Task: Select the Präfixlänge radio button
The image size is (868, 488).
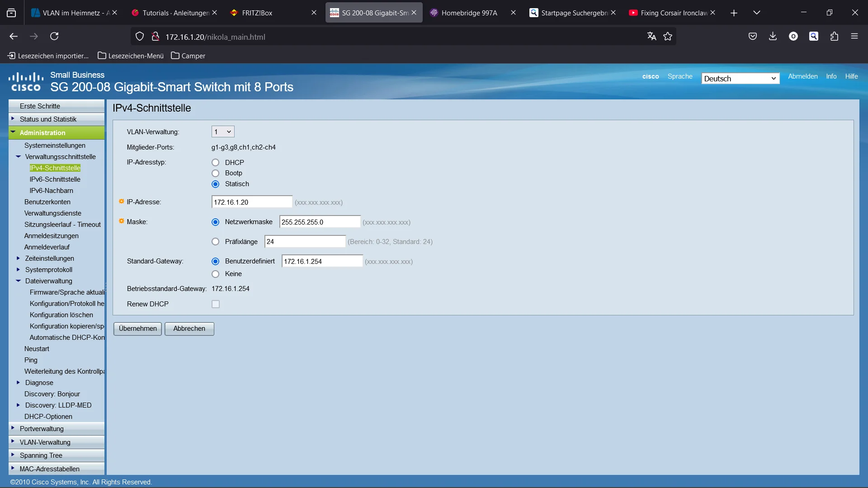Action: coord(216,242)
